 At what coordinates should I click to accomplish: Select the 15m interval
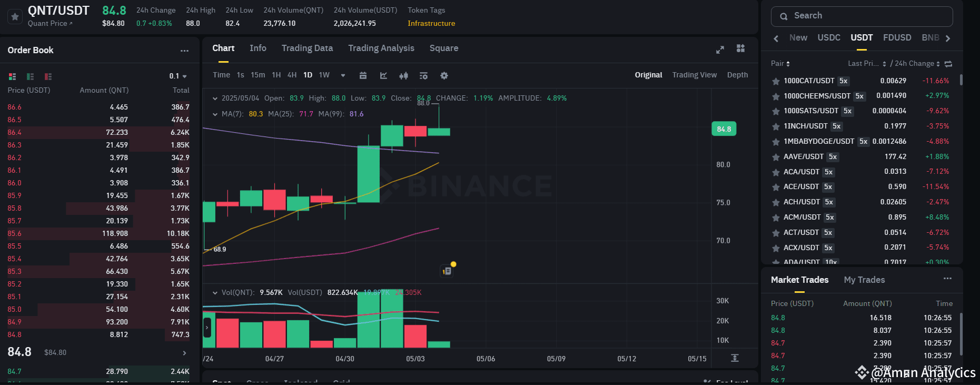click(258, 75)
